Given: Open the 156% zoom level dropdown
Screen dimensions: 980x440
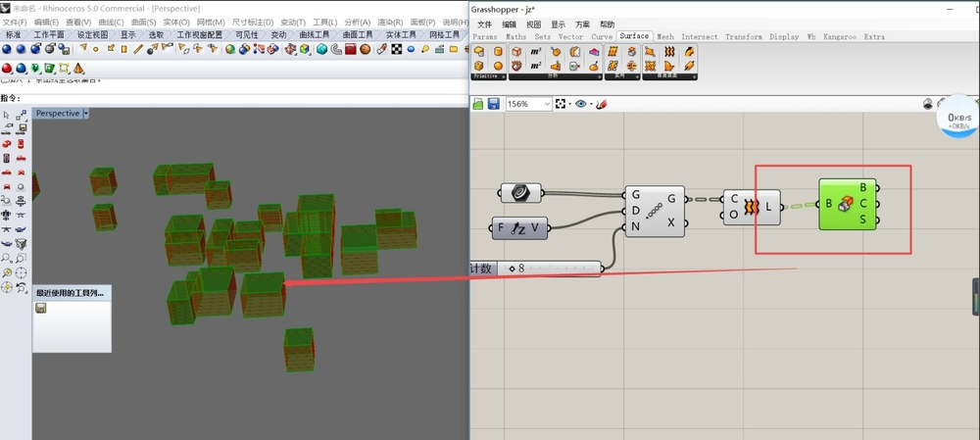Looking at the screenshot, I should click(x=546, y=104).
